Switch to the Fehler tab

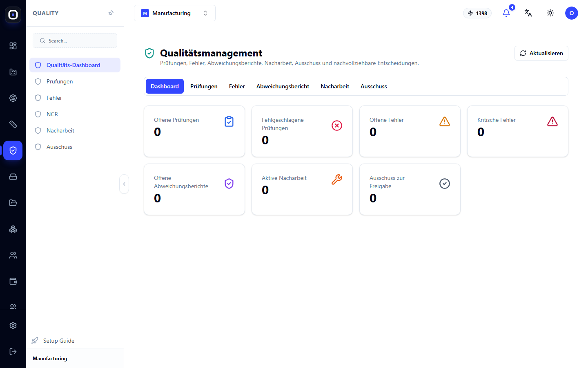click(237, 86)
